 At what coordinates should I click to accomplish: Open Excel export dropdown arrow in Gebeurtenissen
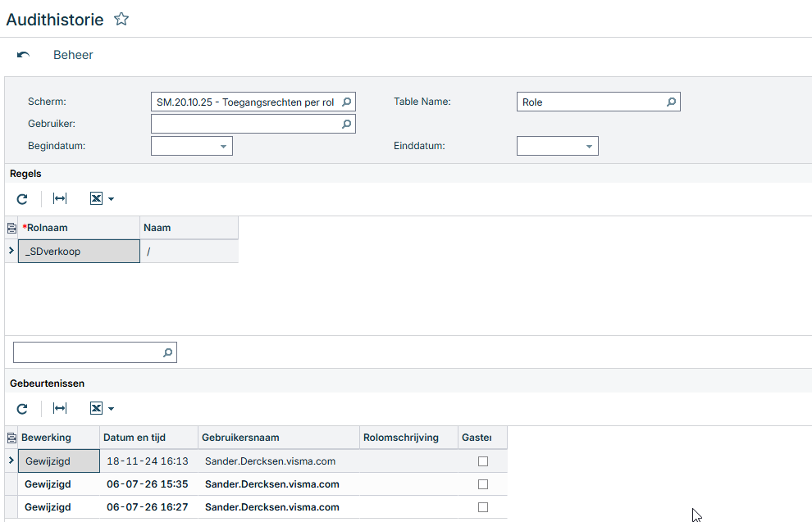pyautogui.click(x=111, y=409)
